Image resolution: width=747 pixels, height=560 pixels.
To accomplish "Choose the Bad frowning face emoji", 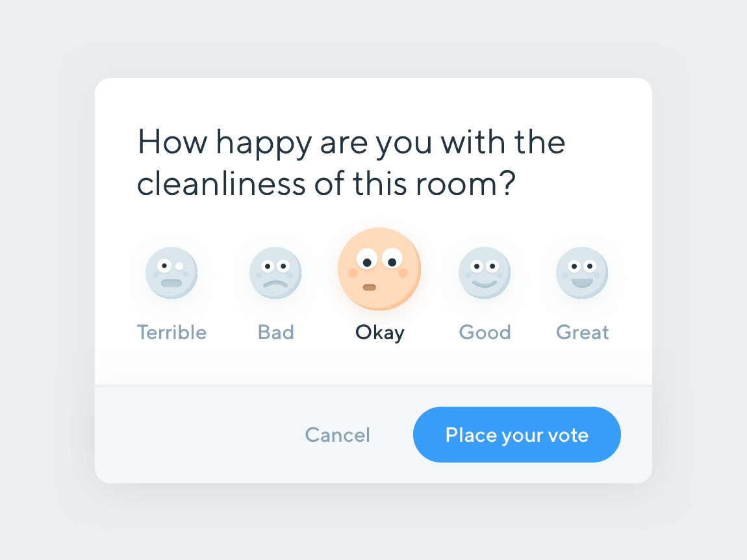I will point(275,273).
